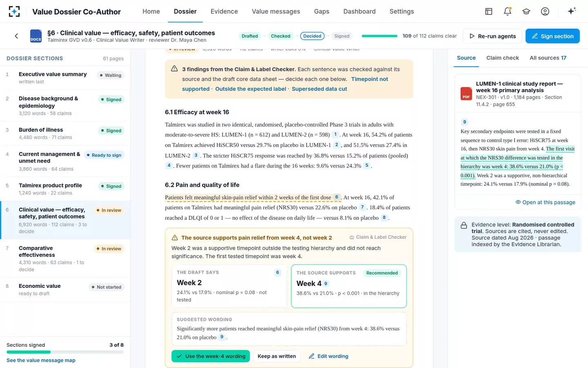Open the Dashboard page
Viewport: 588px width, 368px height.
click(359, 11)
